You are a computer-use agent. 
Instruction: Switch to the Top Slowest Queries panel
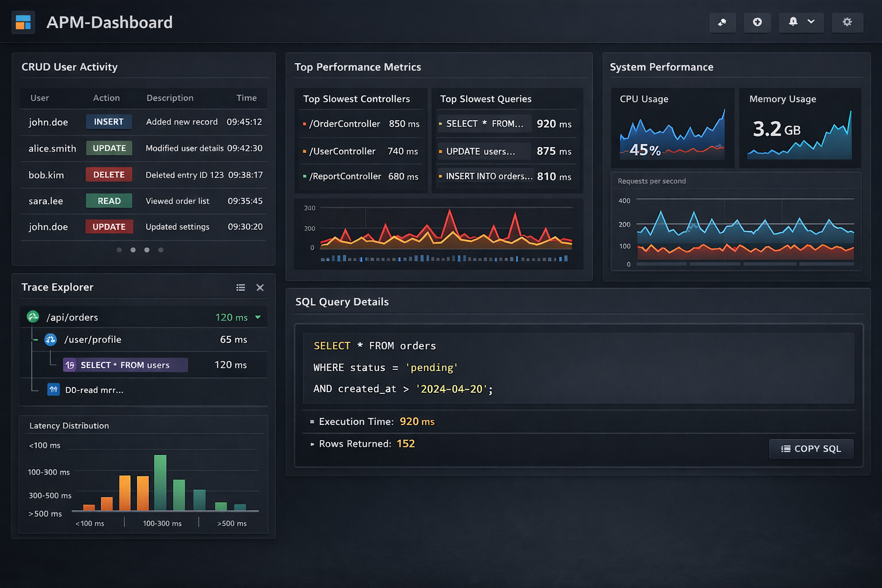pyautogui.click(x=485, y=99)
